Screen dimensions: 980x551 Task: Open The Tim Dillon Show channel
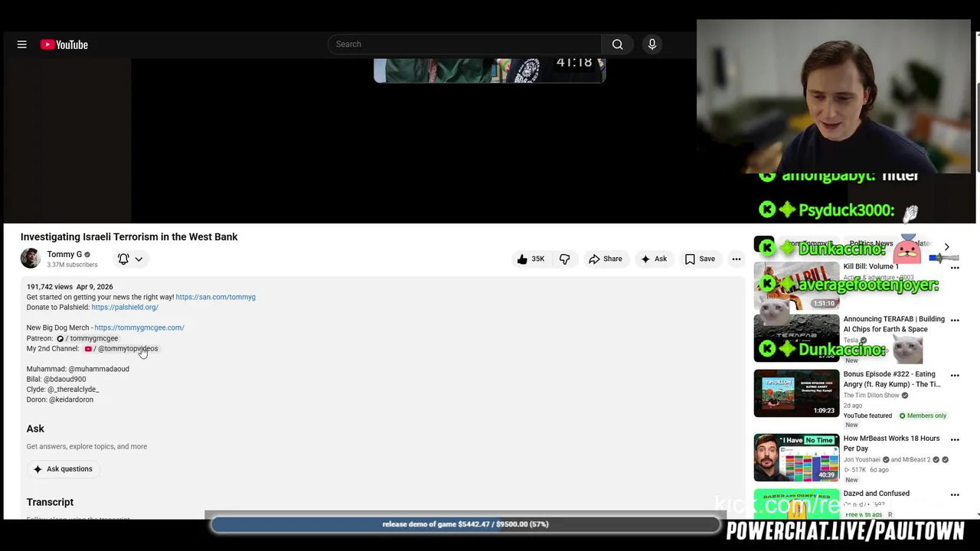[871, 396]
